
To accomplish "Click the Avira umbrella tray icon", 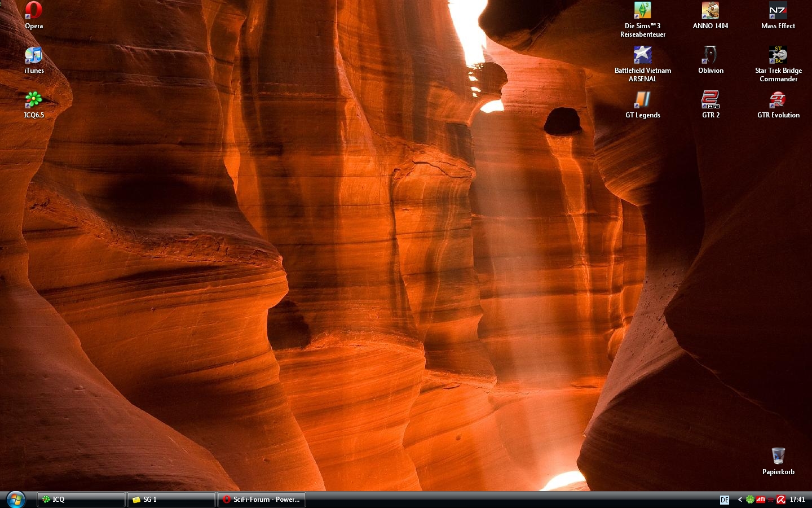I will pos(781,500).
